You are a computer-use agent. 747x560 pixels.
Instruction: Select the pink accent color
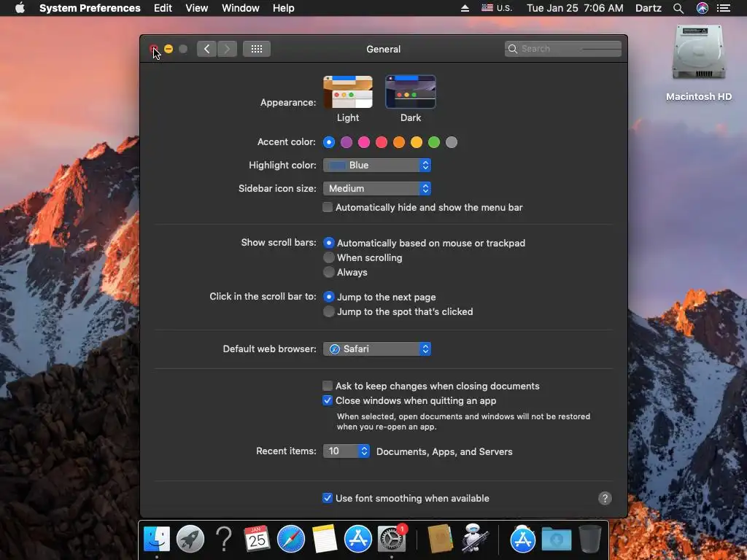tap(364, 142)
